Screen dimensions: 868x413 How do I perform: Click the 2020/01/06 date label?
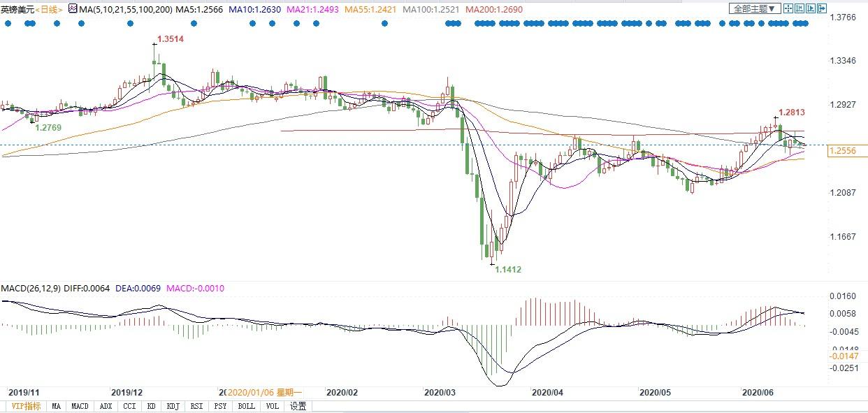[263, 393]
